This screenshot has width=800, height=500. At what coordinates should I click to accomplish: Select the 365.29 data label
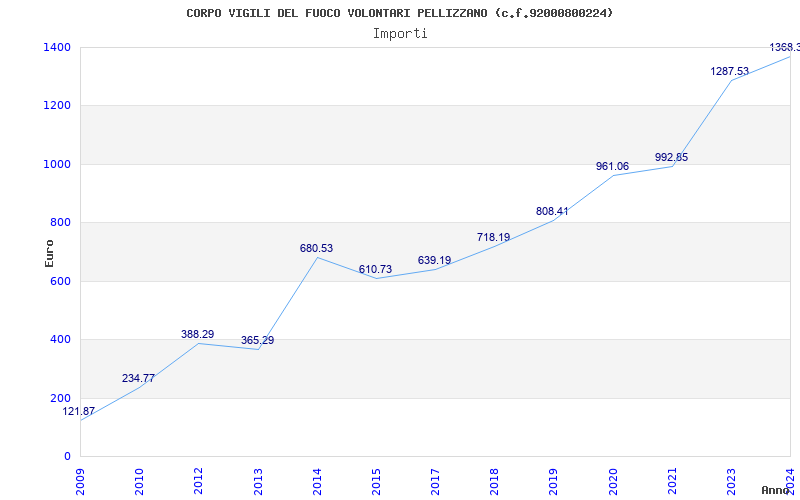[257, 340]
